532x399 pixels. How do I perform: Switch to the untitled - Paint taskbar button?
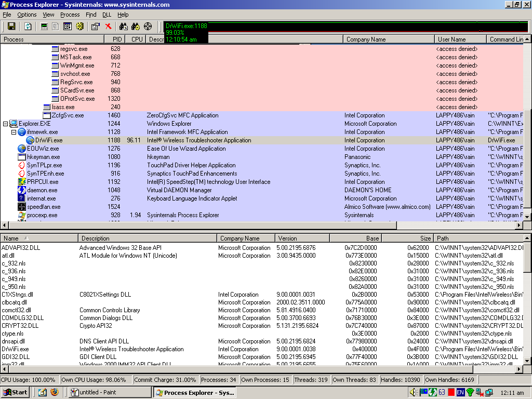tap(110, 393)
